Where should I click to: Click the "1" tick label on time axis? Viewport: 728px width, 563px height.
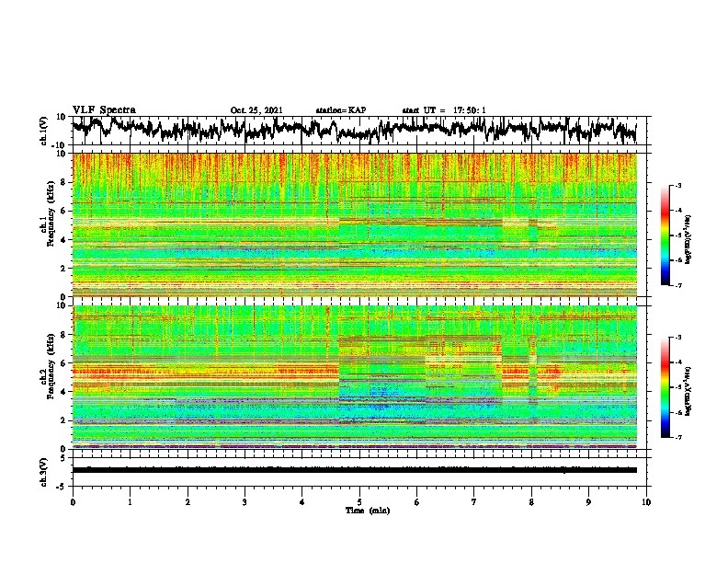(x=130, y=501)
